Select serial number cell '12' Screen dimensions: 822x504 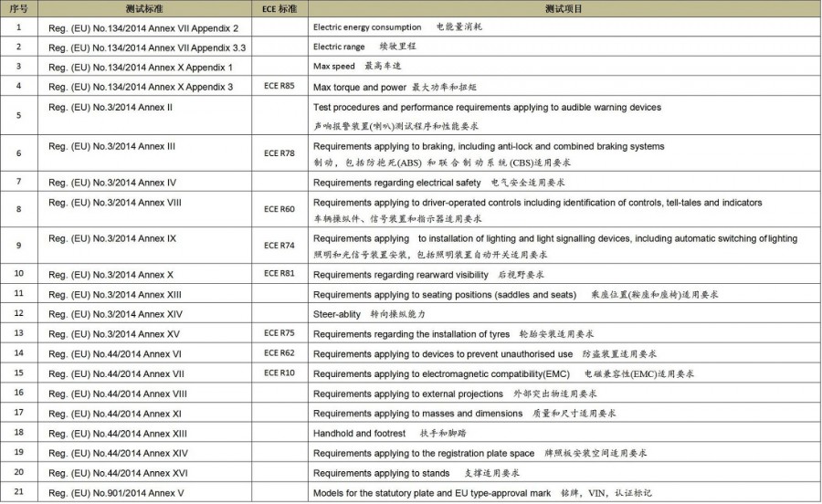[x=19, y=313]
